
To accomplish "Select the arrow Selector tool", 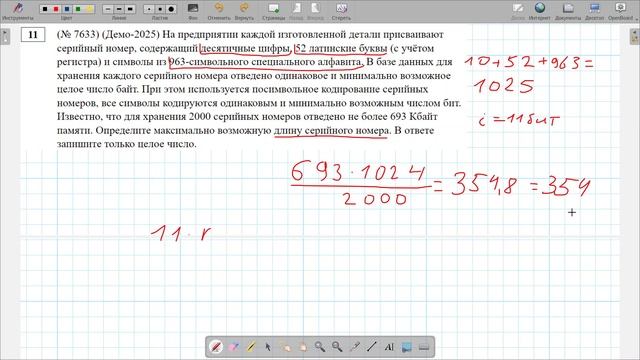I will click(x=268, y=347).
